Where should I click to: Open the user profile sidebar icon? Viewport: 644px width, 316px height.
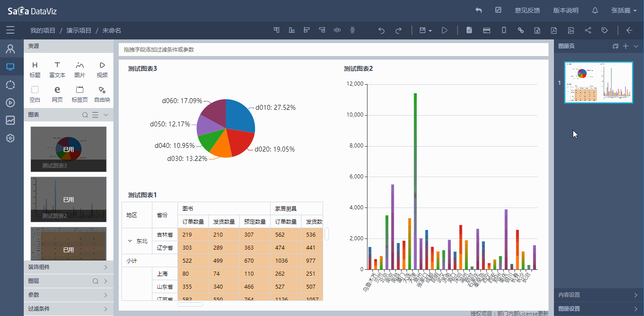(x=10, y=49)
